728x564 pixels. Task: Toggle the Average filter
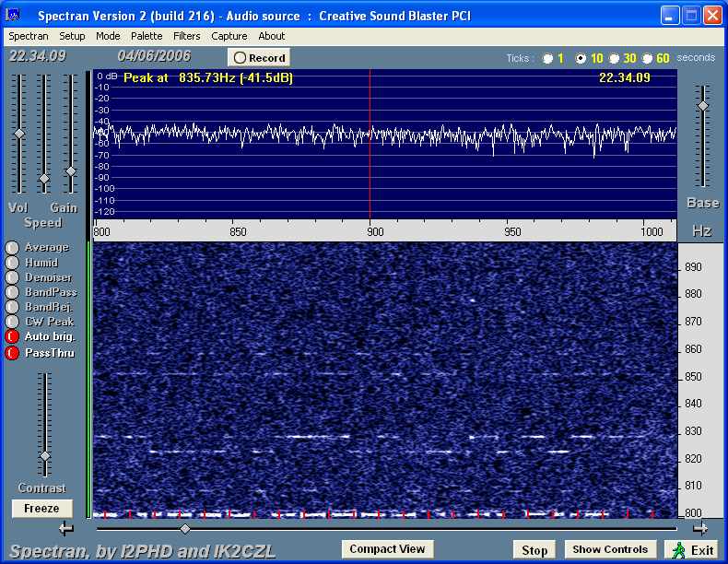click(x=12, y=247)
